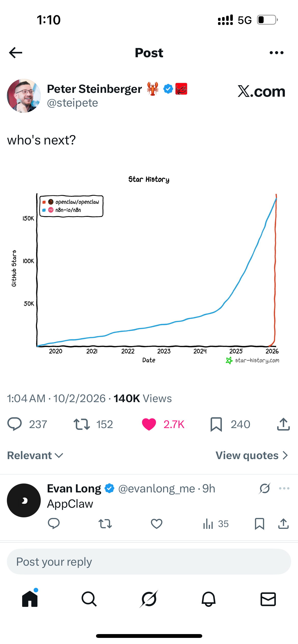Switch to the Search tab

(89, 599)
